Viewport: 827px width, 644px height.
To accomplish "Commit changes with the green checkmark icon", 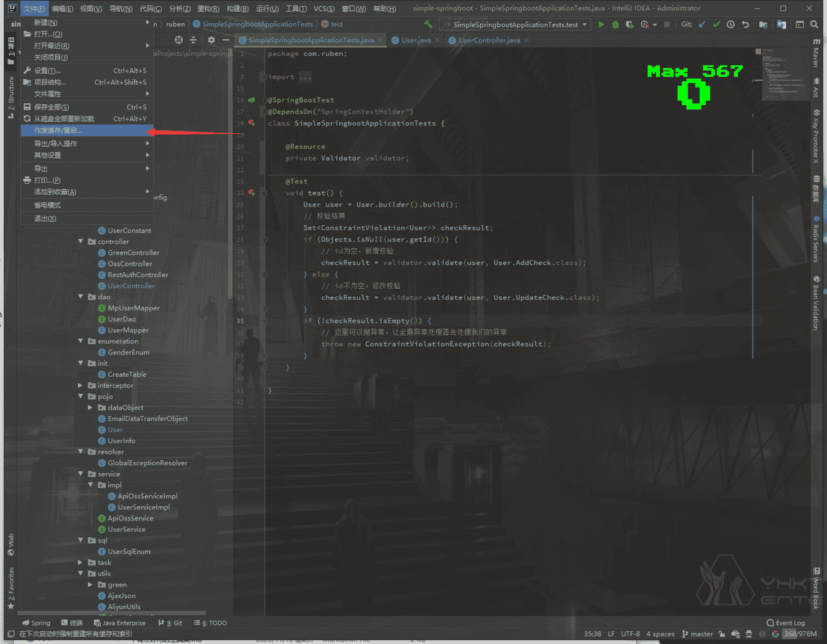I will click(x=716, y=25).
